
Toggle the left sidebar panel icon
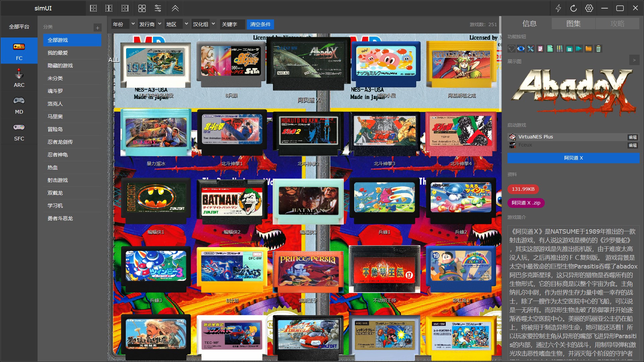(94, 8)
